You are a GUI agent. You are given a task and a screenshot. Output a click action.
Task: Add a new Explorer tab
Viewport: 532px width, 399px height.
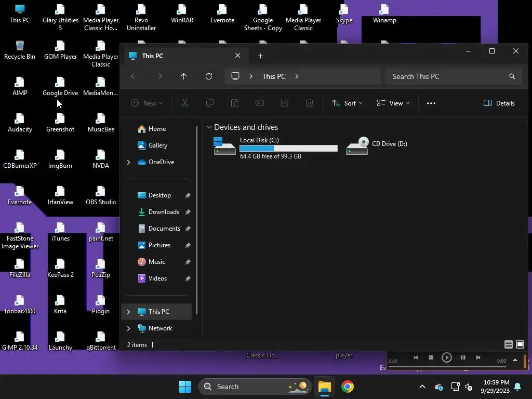pyautogui.click(x=260, y=56)
